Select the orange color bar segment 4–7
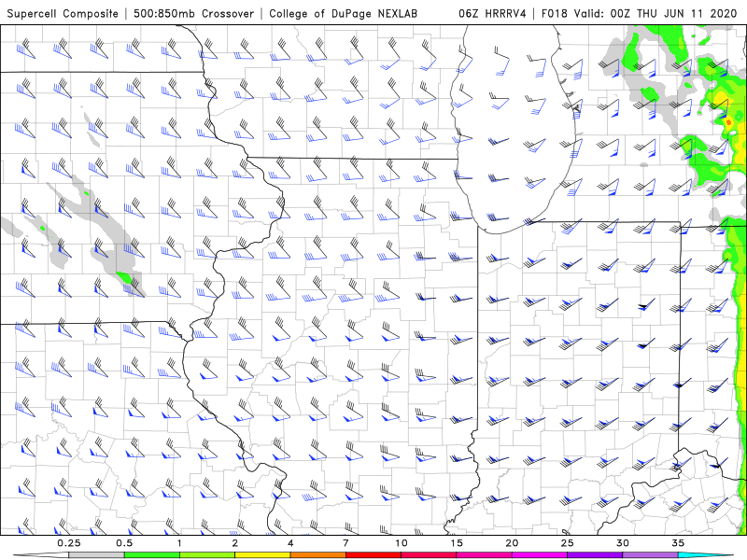Image resolution: width=747 pixels, height=560 pixels. tap(317, 555)
